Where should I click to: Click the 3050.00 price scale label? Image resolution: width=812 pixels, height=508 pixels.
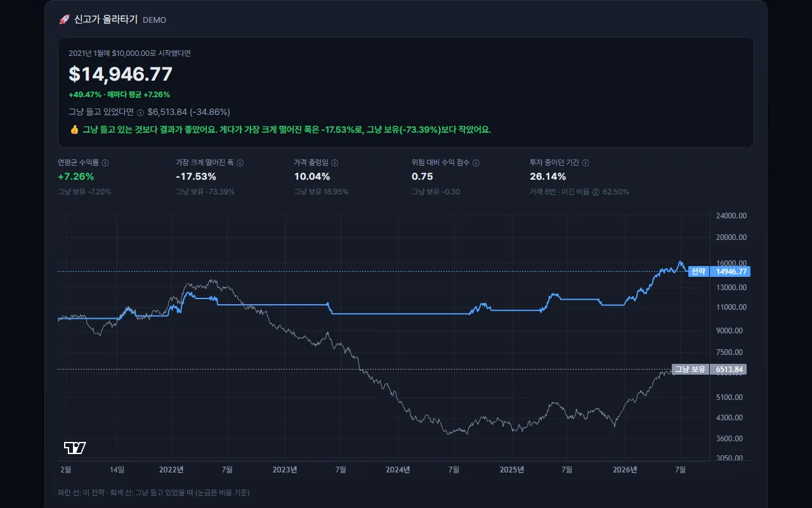(x=730, y=458)
